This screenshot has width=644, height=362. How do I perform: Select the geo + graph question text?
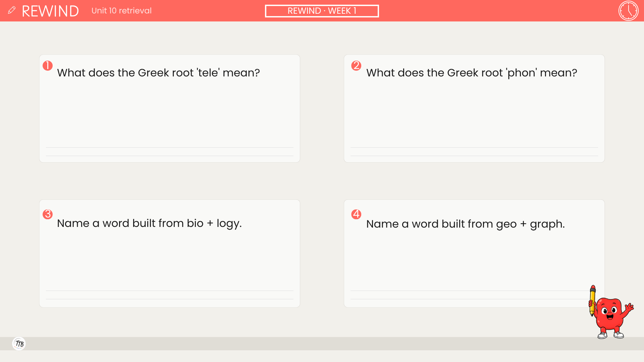[x=466, y=224]
